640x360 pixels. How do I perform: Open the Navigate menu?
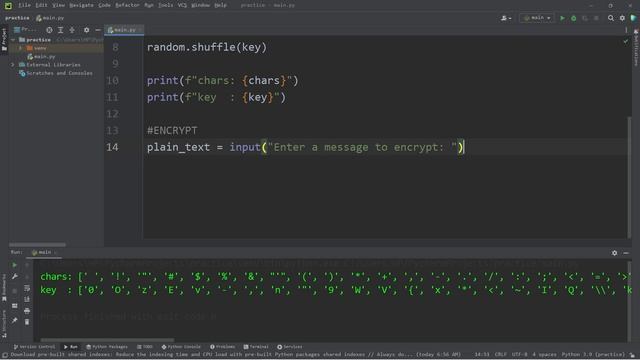pos(81,5)
